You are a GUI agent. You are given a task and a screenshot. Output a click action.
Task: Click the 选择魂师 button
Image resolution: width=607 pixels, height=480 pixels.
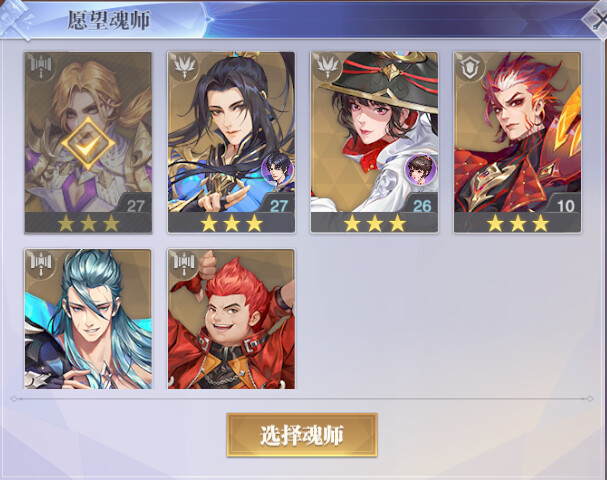tap(302, 435)
